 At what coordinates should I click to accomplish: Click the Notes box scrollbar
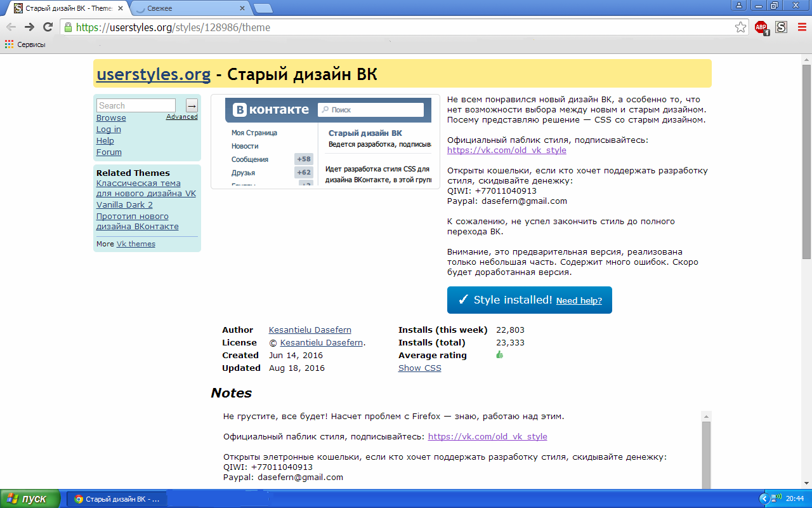tap(706, 454)
